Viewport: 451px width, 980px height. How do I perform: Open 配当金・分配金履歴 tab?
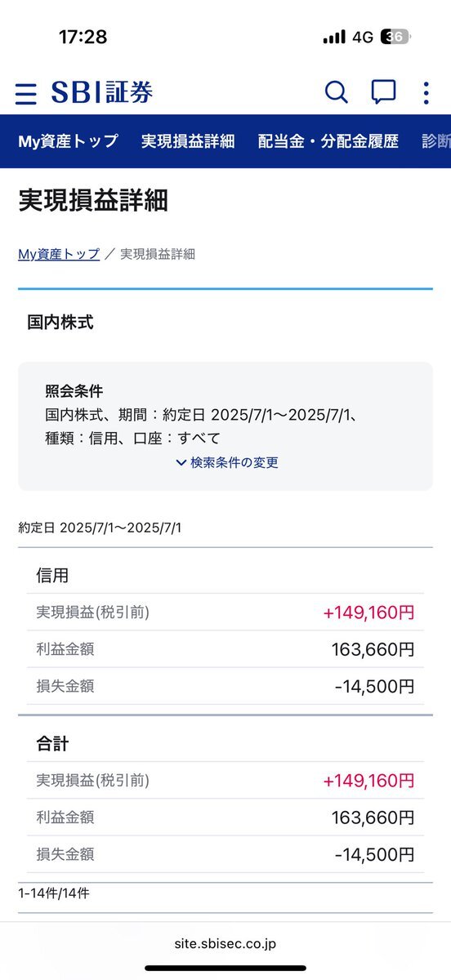328,140
